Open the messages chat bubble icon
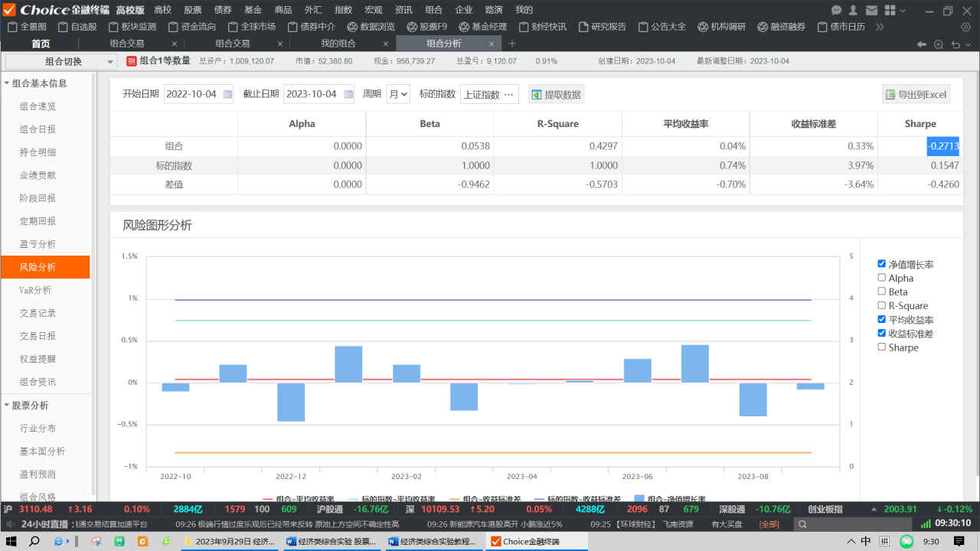Image resolution: width=980 pixels, height=551 pixels. [x=836, y=10]
